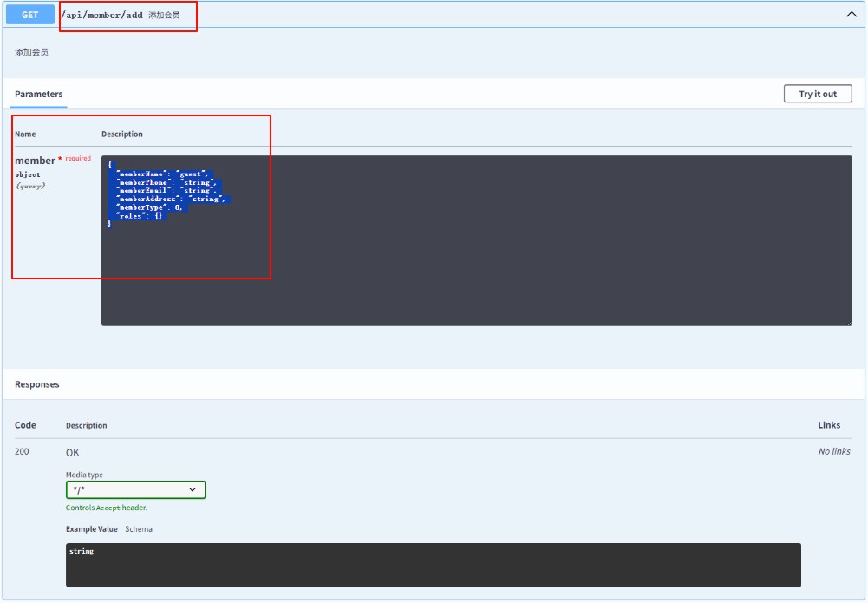Select the Parameters tab
The width and height of the screenshot is (868, 603).
tap(39, 94)
